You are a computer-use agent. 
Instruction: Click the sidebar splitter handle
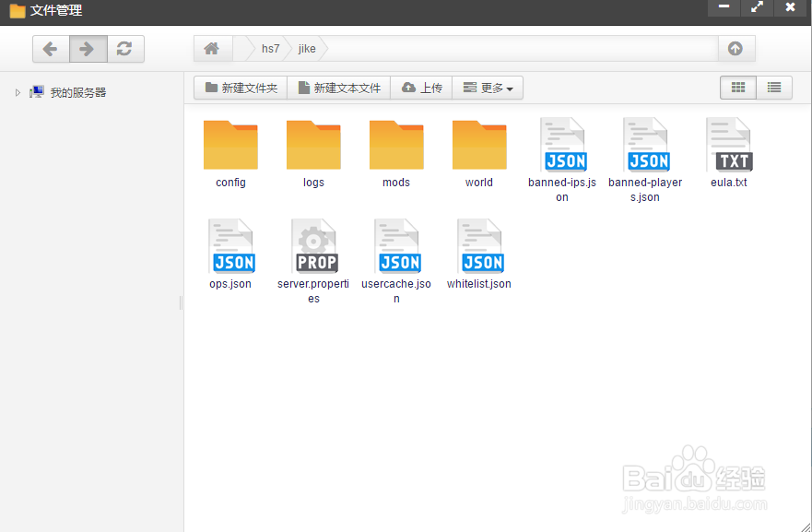click(x=181, y=302)
